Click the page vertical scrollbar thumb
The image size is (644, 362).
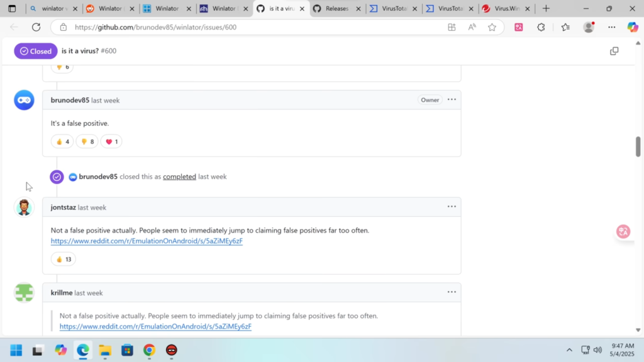[638, 146]
